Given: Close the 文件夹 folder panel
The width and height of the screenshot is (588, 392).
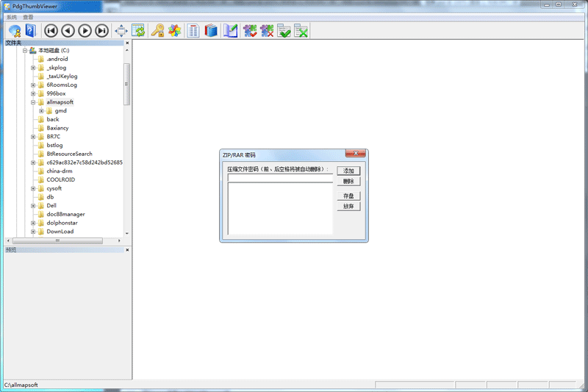Looking at the screenshot, I should [x=127, y=43].
